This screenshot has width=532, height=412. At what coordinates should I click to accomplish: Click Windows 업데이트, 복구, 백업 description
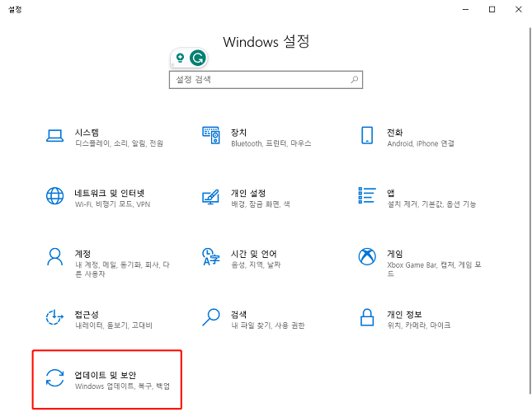(122, 386)
